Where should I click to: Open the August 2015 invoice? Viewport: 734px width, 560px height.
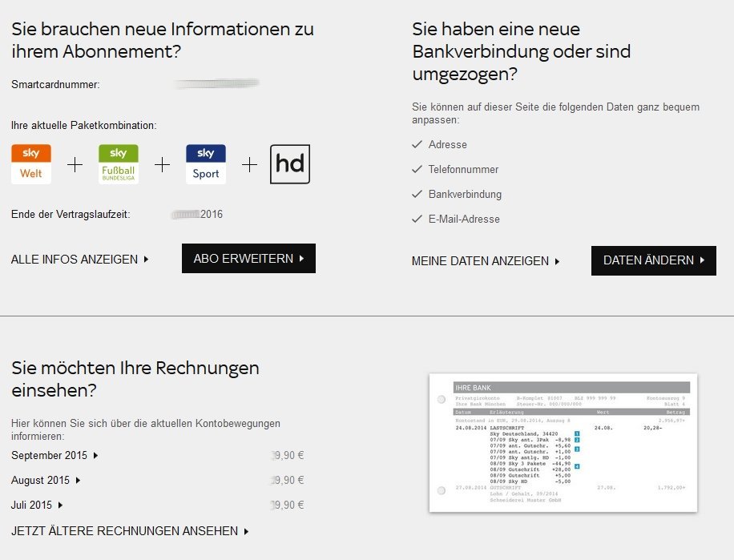[x=46, y=480]
